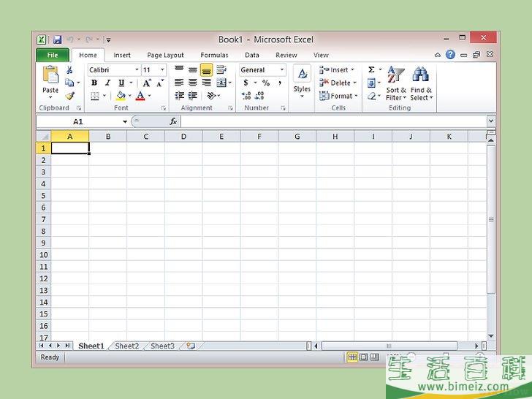This screenshot has height=399, width=532.
Task: Apply Percent Style format
Action: coord(266,83)
